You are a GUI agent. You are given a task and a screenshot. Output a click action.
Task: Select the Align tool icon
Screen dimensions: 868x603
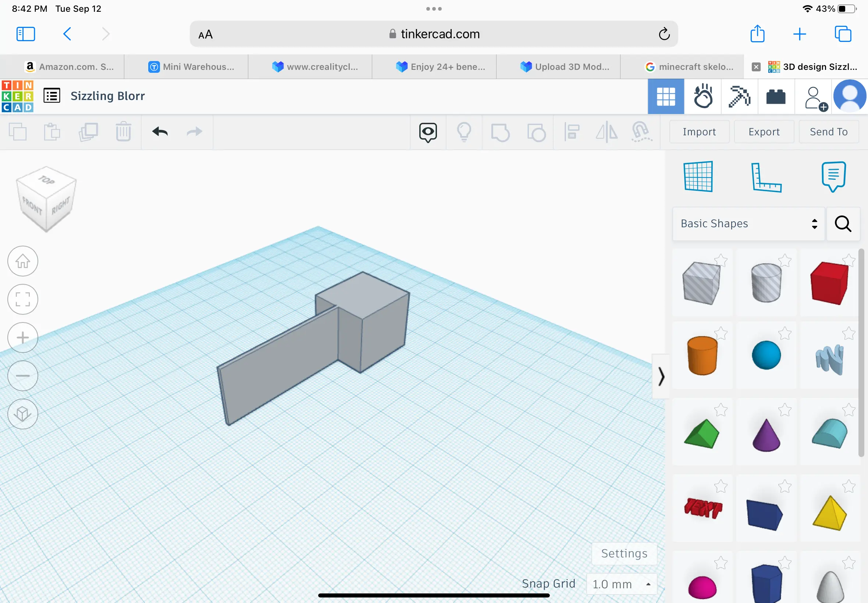(571, 132)
